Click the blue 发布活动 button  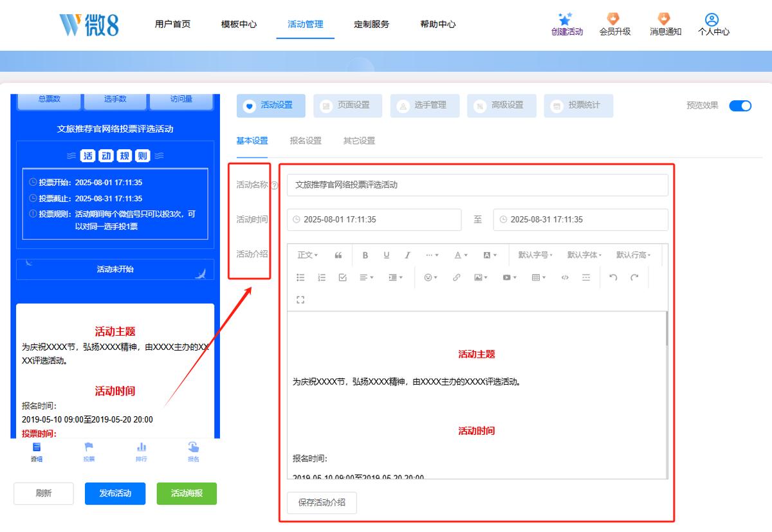pos(115,493)
